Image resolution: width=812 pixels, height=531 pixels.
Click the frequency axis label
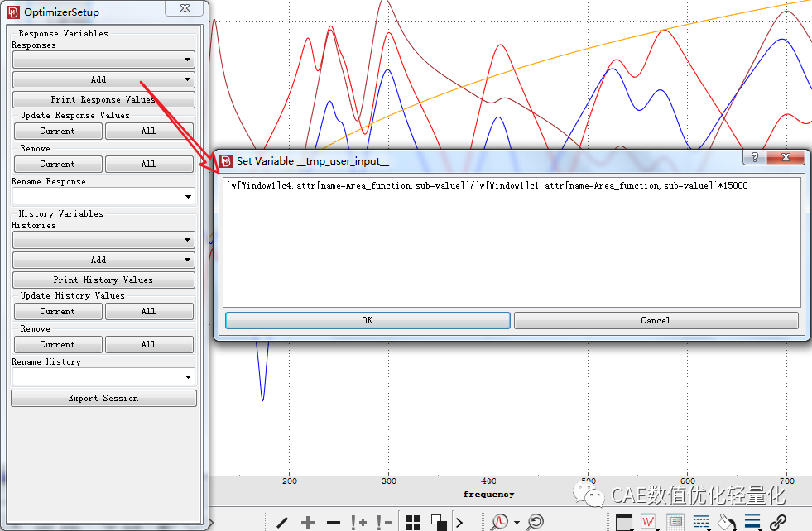[x=489, y=495]
